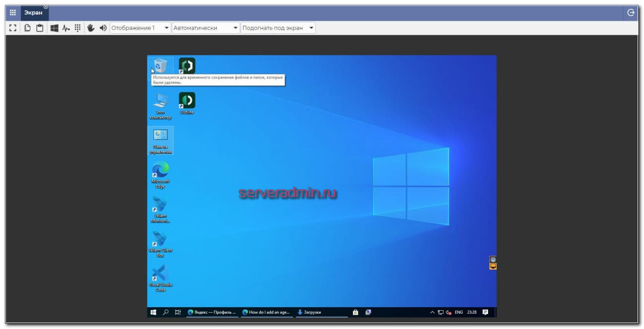Select the Microsoft Edge desktop icon
This screenshot has height=329, width=644.
160,174
